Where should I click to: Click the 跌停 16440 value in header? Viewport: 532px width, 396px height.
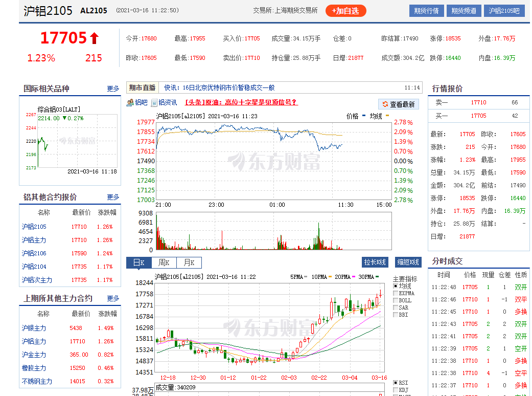click(453, 58)
